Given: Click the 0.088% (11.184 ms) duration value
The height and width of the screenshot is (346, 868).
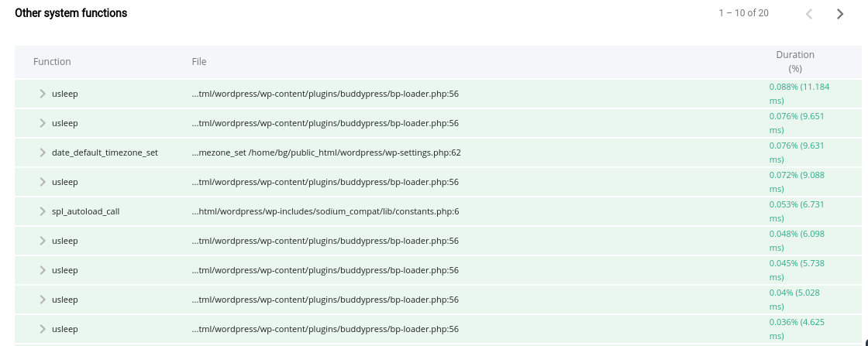Looking at the screenshot, I should [x=799, y=94].
